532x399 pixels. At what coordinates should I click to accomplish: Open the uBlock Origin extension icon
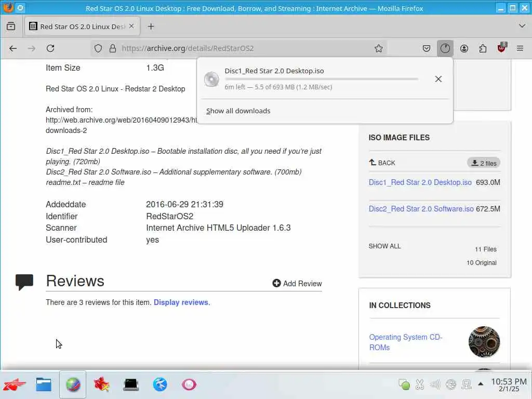point(501,48)
